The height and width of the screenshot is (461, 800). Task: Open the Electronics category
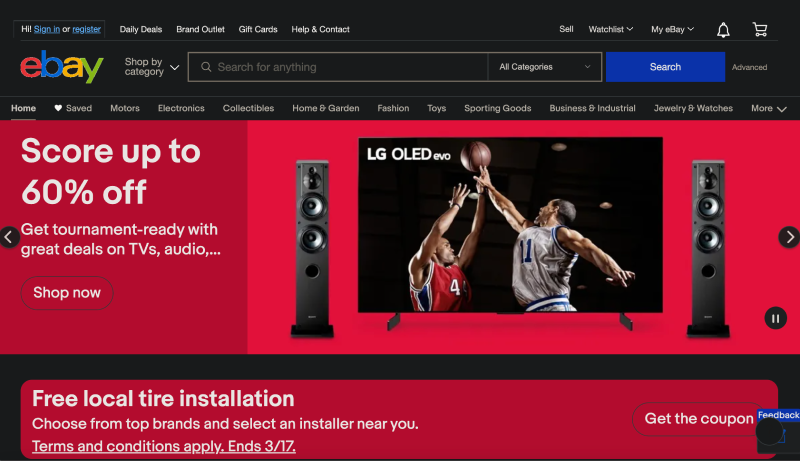[181, 108]
